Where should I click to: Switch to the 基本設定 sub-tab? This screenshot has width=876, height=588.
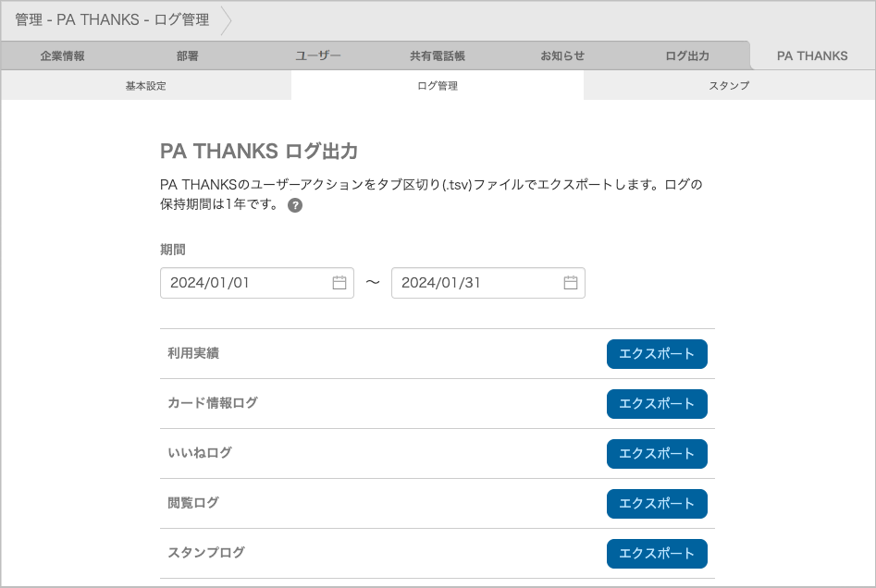coord(145,84)
